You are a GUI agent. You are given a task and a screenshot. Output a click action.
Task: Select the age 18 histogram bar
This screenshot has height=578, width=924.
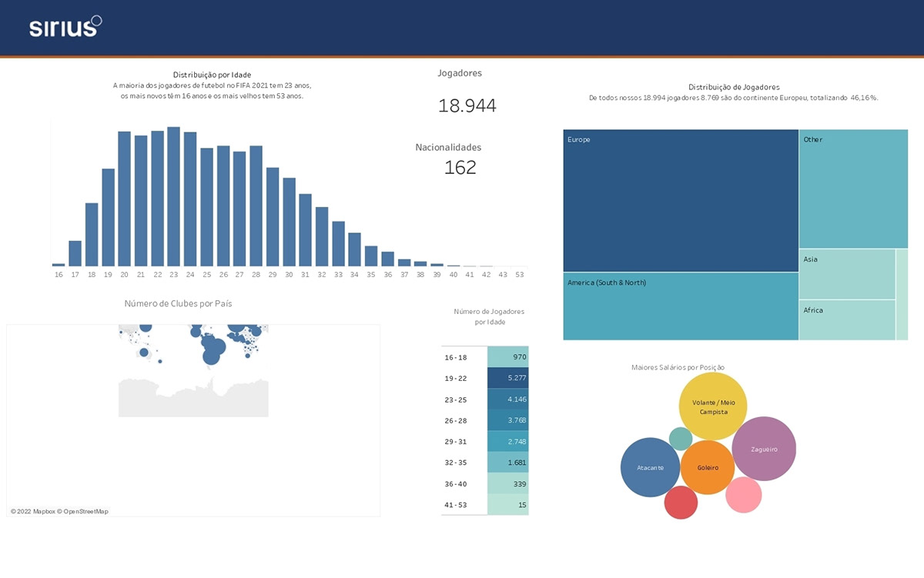[x=92, y=235]
